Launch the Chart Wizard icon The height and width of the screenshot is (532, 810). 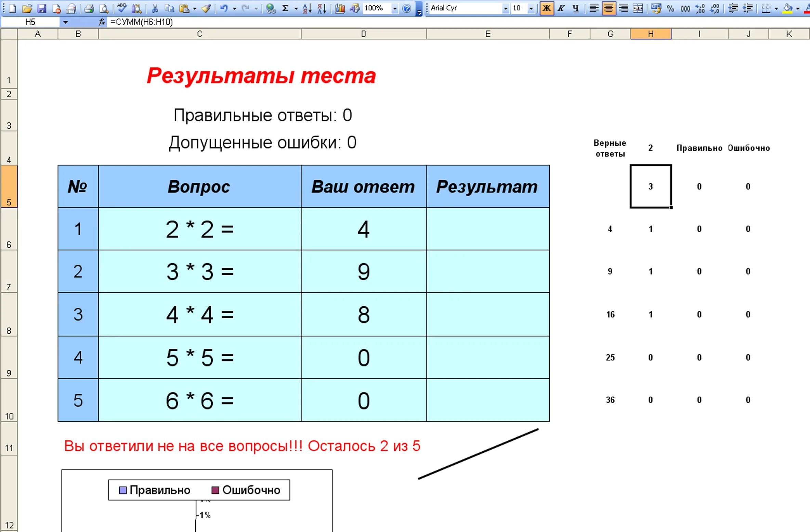(340, 8)
